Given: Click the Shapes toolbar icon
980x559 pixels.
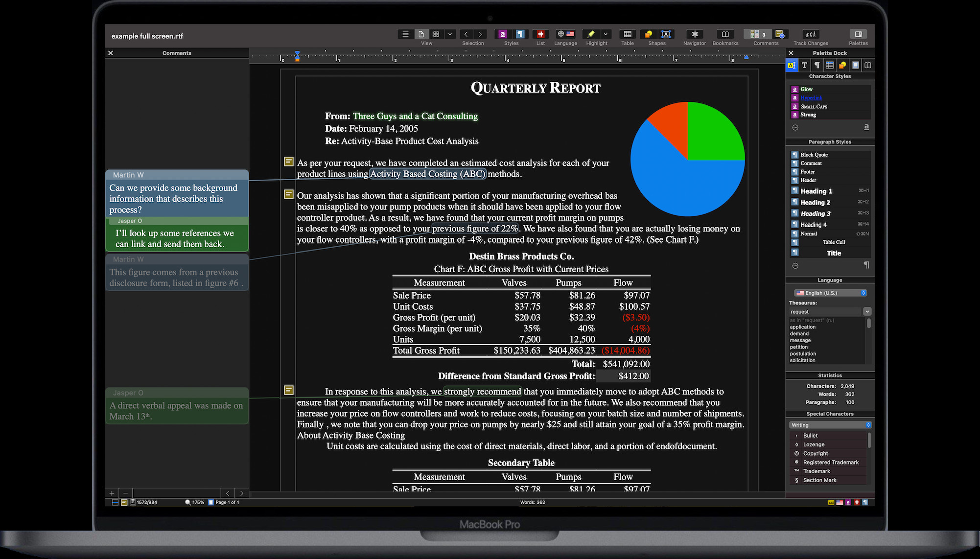Looking at the screenshot, I should (649, 34).
